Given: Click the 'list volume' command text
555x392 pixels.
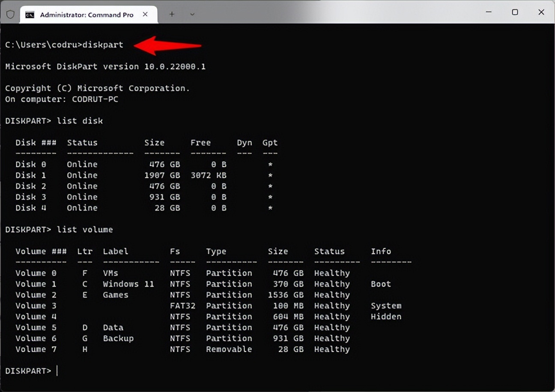Looking at the screenshot, I should click(x=85, y=230).
